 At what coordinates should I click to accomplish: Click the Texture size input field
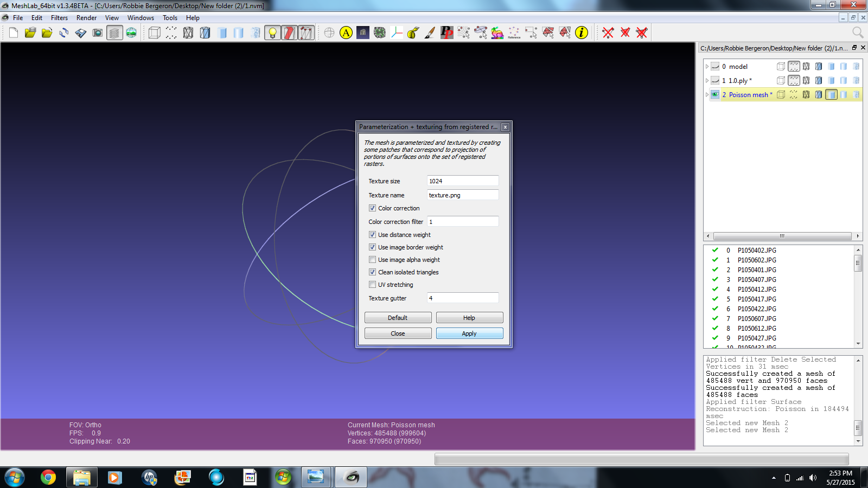pos(463,181)
